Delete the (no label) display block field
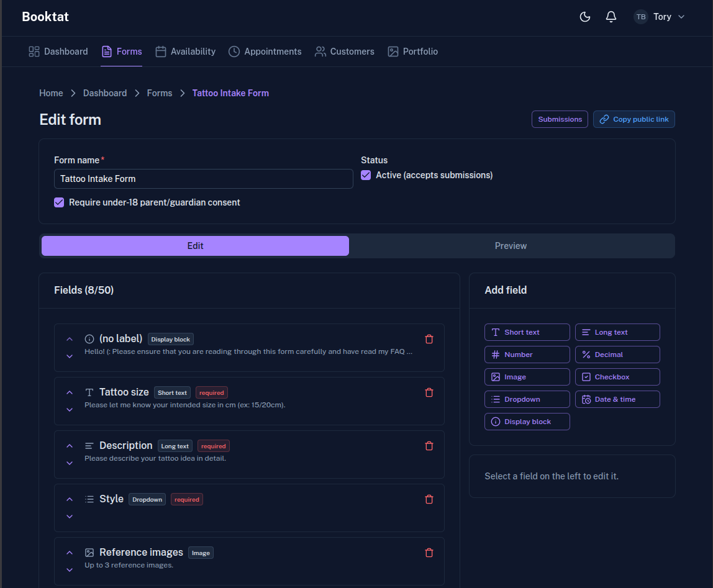This screenshot has width=713, height=588. pyautogui.click(x=429, y=339)
